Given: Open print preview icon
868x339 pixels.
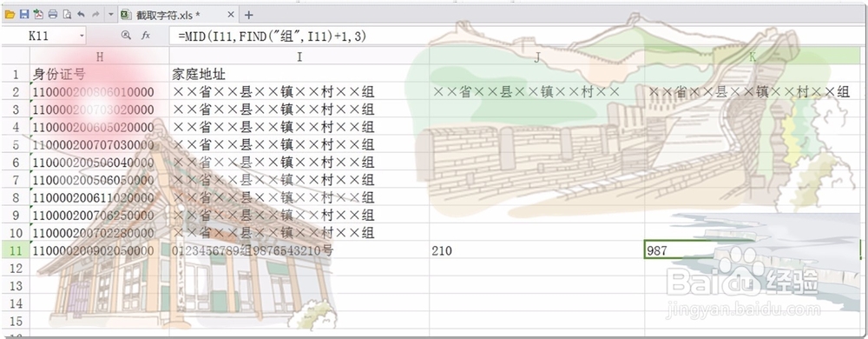Looking at the screenshot, I should (x=67, y=15).
